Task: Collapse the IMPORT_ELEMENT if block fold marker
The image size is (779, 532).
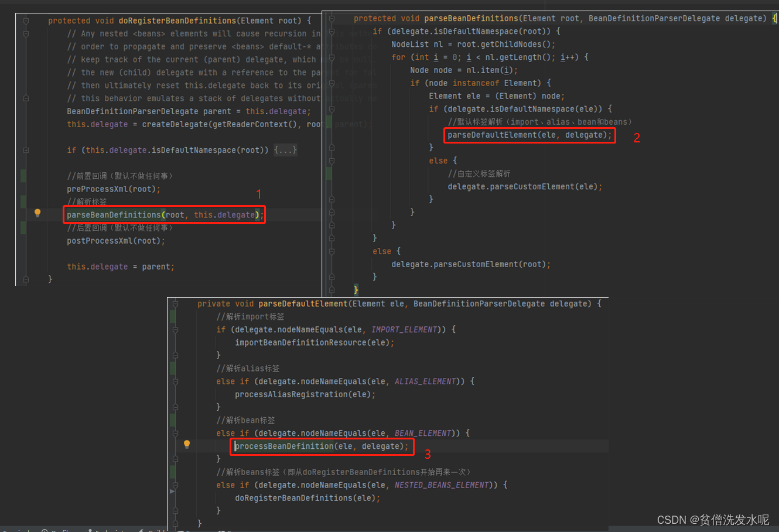Action: tap(175, 329)
